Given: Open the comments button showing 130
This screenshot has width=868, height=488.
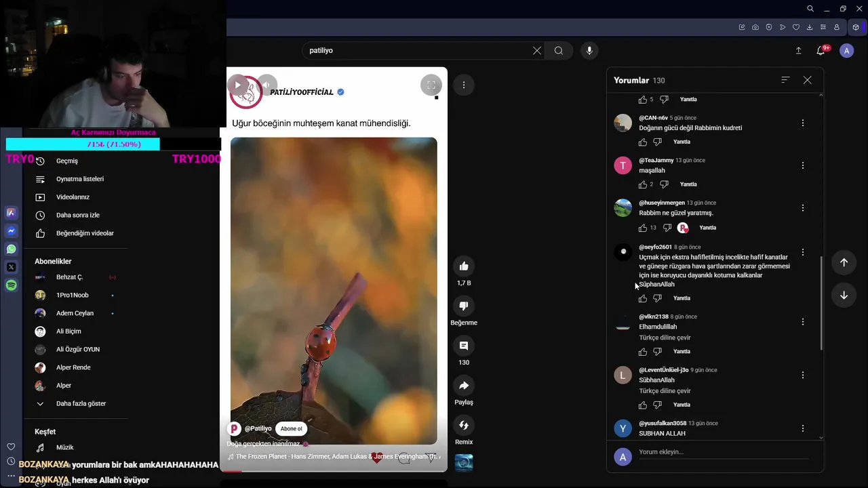Looking at the screenshot, I should [x=464, y=346].
